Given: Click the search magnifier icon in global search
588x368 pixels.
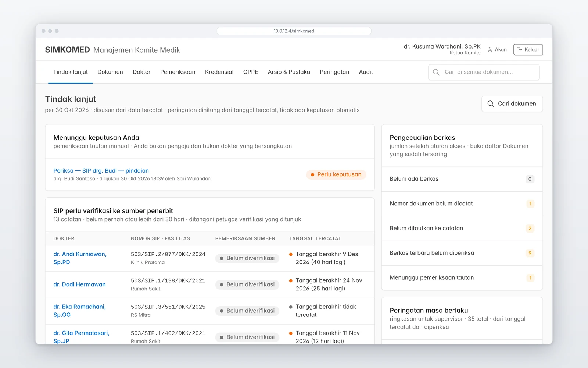Looking at the screenshot, I should click(x=436, y=72).
